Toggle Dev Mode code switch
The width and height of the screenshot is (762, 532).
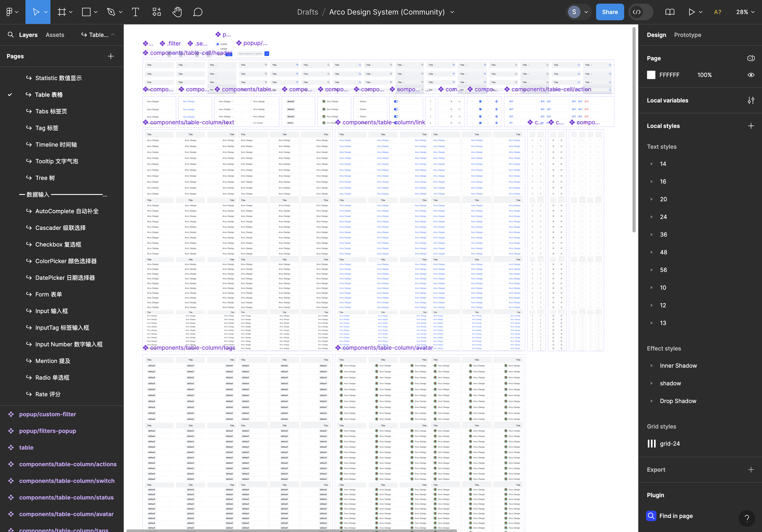641,12
